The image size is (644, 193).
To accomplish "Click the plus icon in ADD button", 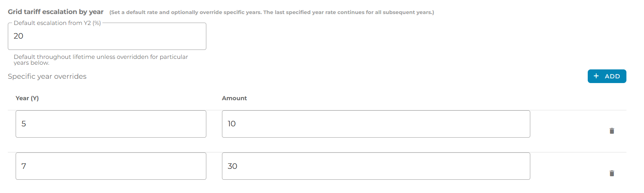I will click(x=596, y=76).
